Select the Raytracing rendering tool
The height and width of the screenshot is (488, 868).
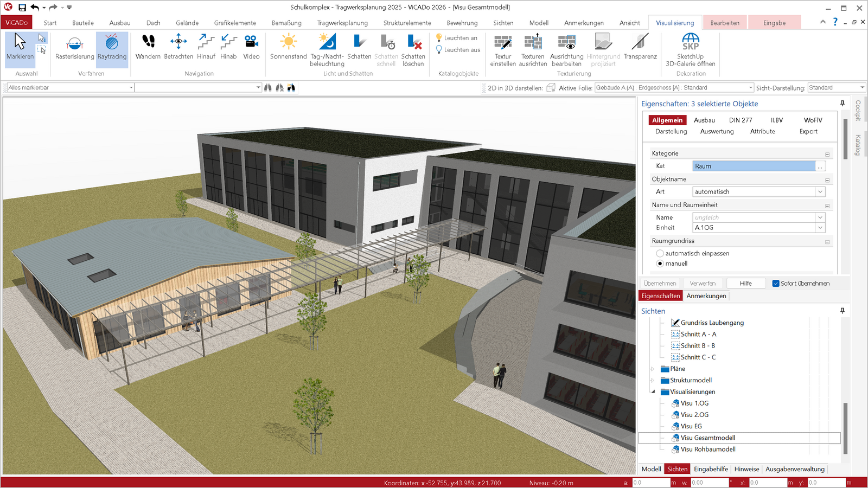point(112,47)
